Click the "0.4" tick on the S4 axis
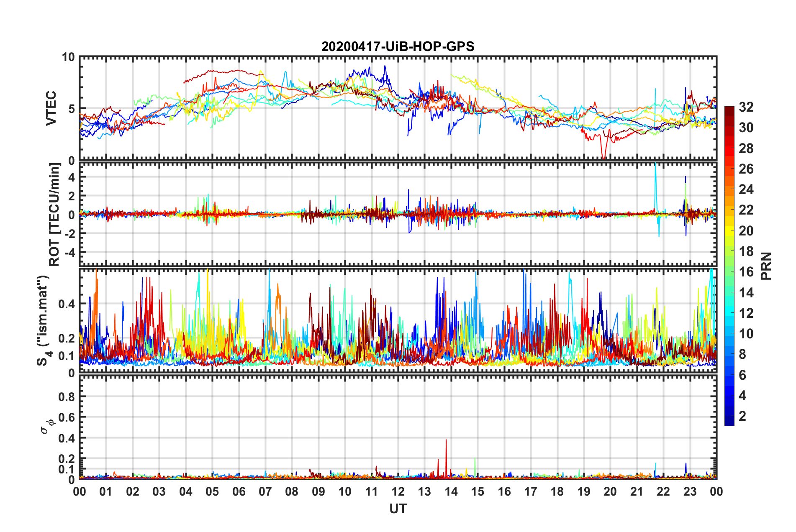The height and width of the screenshot is (532, 796). click(67, 304)
